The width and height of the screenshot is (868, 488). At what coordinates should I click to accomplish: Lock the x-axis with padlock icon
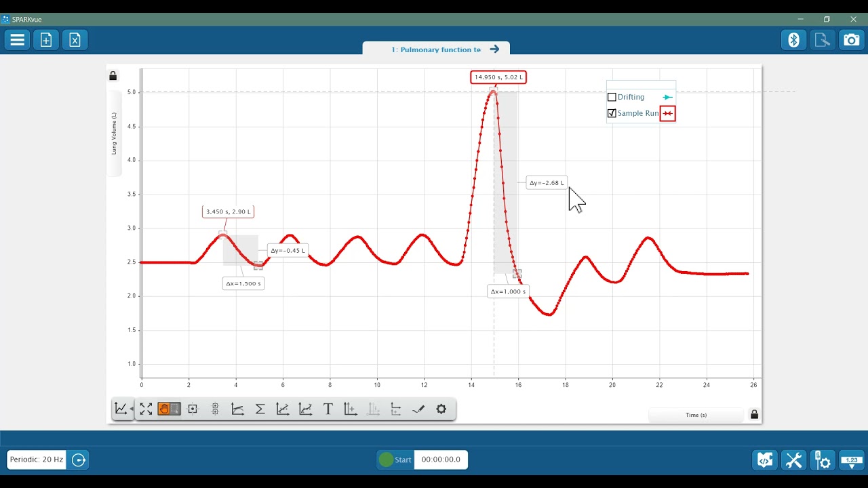pyautogui.click(x=754, y=414)
